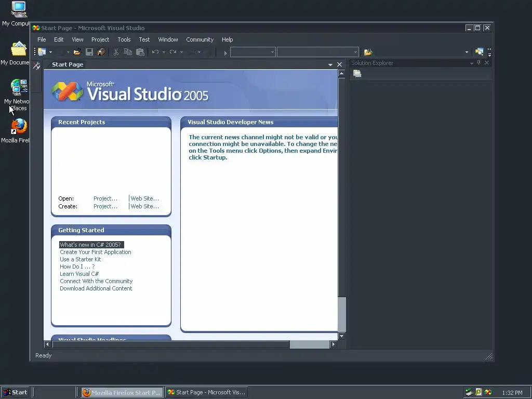Open the Solution Platforms combo box

tap(317, 52)
